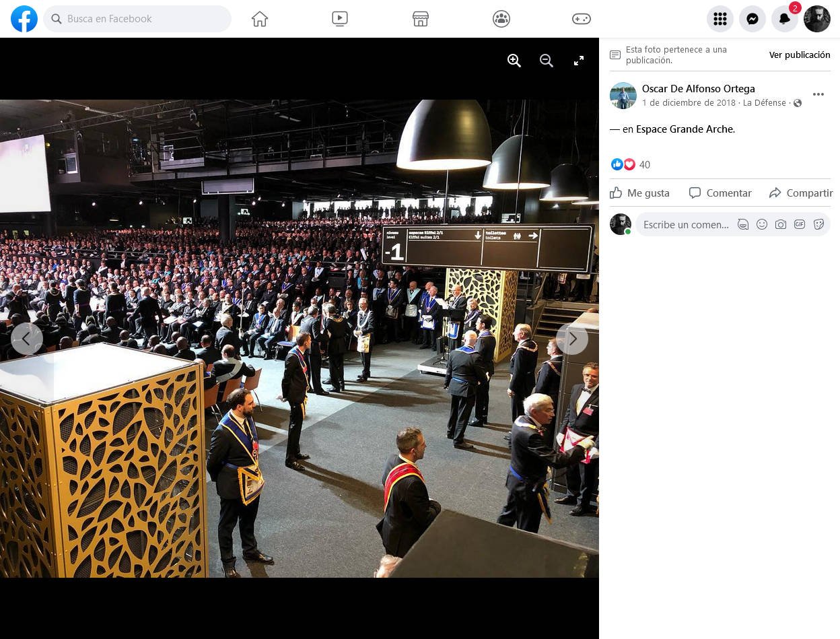Image resolution: width=840 pixels, height=639 pixels.
Task: Open the Groups icon
Action: 501,19
